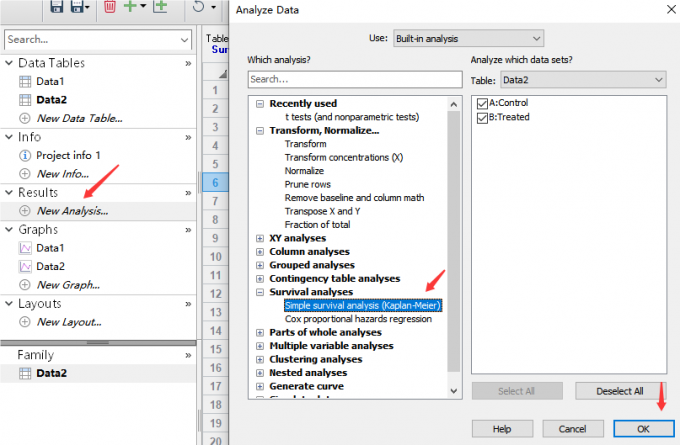The image size is (680, 445).
Task: Expand Column analyses
Action: click(260, 252)
